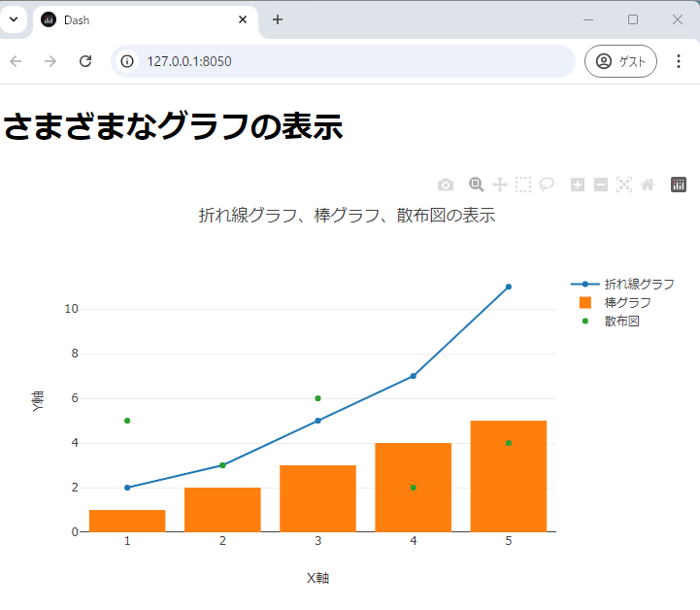Click chart title 折れ線グラフ、棒グラフ、散布図の表示
Viewport: 700px width, 610px height.
pyautogui.click(x=347, y=216)
